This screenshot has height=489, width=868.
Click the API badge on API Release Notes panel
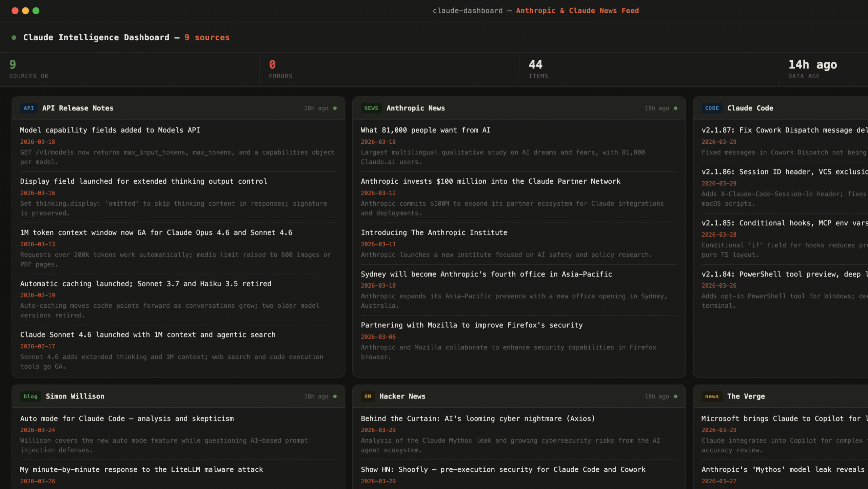(29, 108)
